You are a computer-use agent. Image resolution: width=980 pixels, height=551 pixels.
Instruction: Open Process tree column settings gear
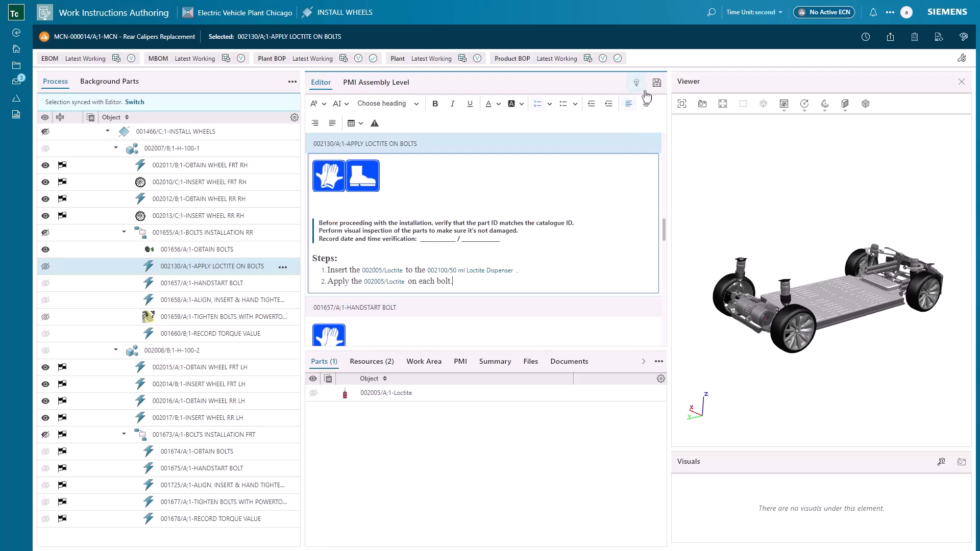pyautogui.click(x=295, y=117)
